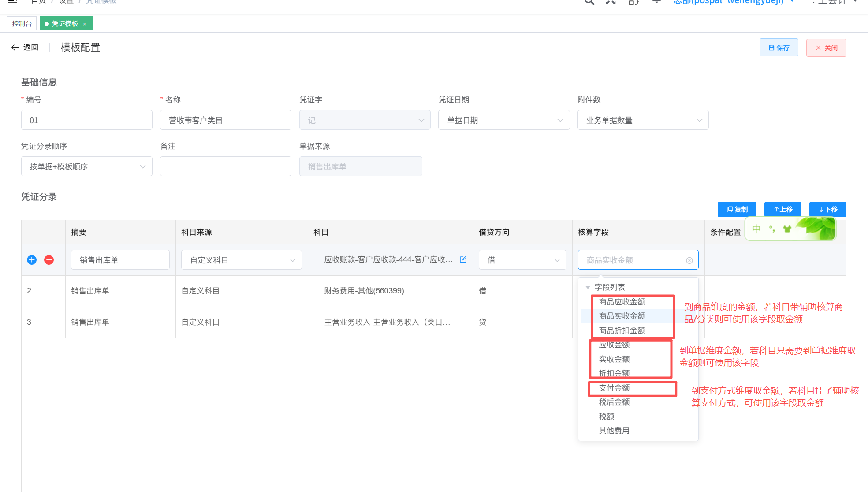
Task: Click the 中 input method indicator
Action: 756,229
